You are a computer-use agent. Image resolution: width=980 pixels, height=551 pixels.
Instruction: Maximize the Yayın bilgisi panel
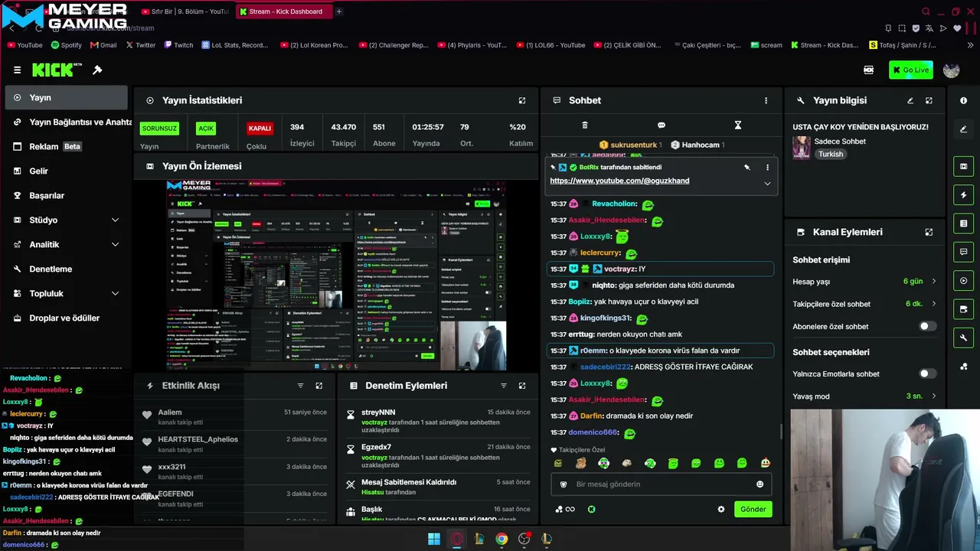tap(929, 100)
